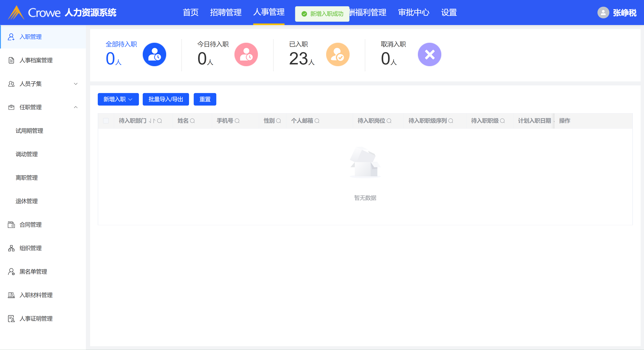Click the orange 已入职 person-check icon

point(338,55)
